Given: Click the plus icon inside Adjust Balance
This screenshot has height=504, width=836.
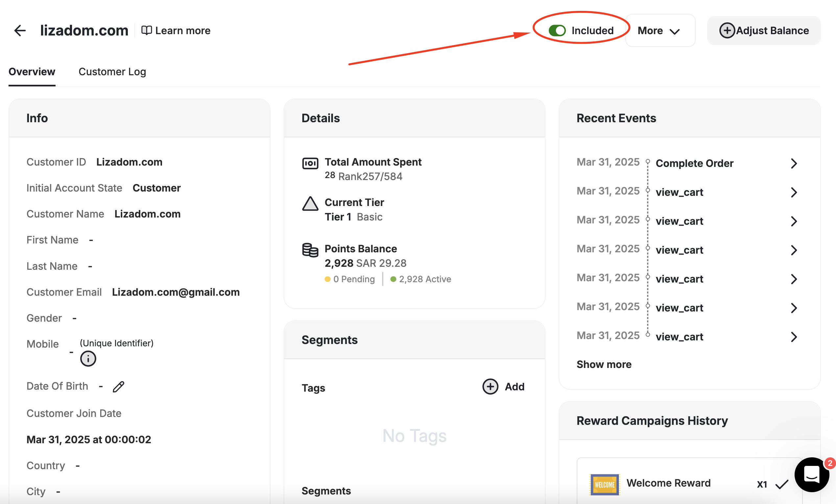Looking at the screenshot, I should [x=727, y=31].
